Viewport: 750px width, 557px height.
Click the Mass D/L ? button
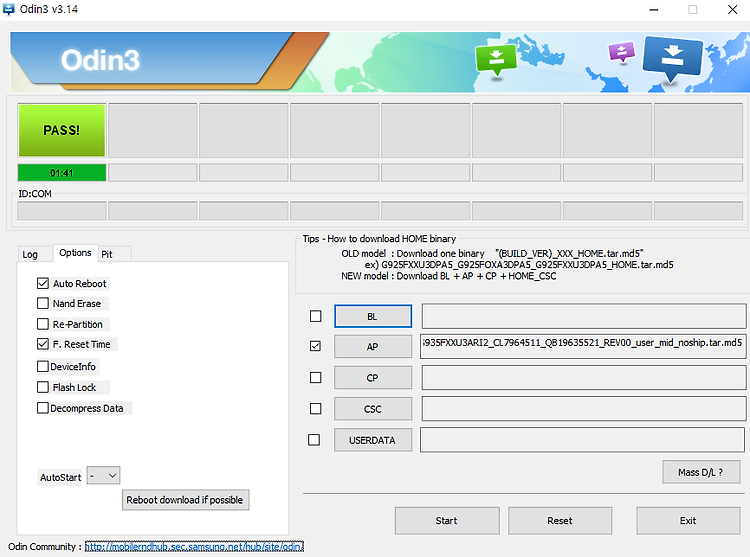click(x=701, y=472)
